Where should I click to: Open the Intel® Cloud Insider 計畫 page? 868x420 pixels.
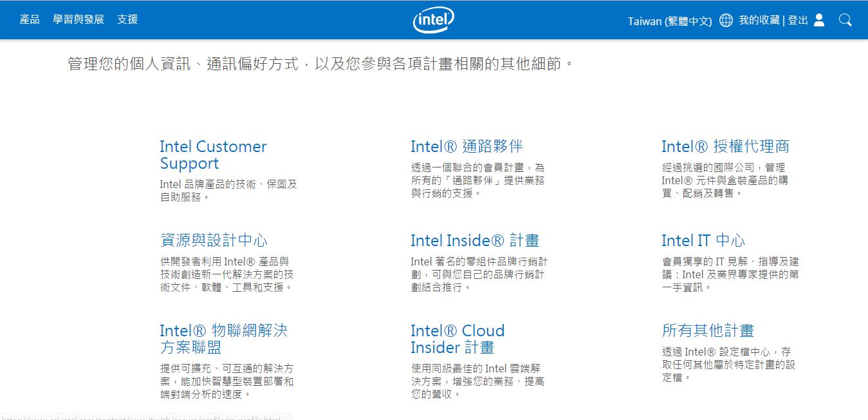[457, 339]
